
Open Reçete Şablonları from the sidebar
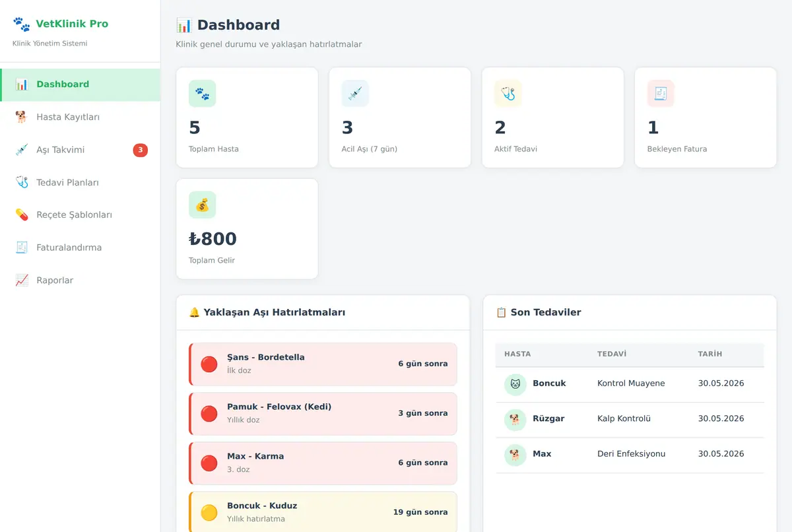[x=80, y=215]
